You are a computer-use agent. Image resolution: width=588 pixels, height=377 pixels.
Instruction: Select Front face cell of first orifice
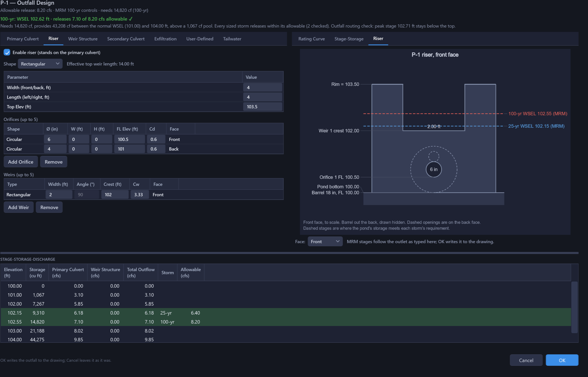pos(180,139)
